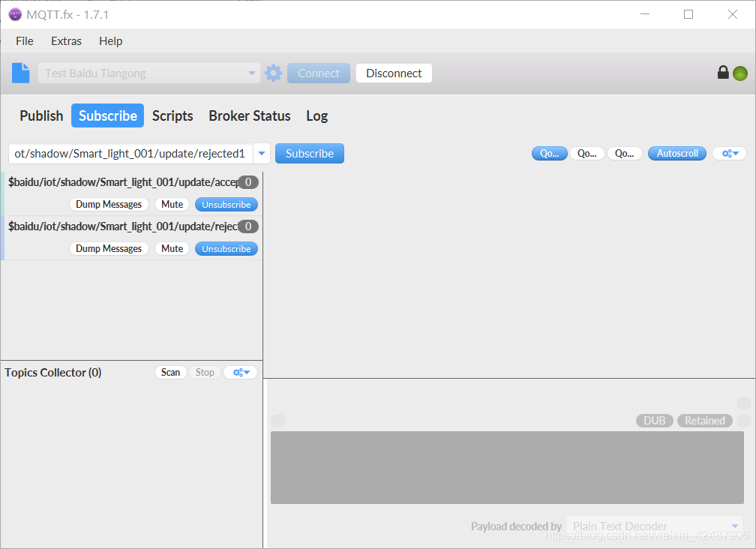756x549 pixels.
Task: Maximize the MQTT.fx window
Action: (688, 14)
